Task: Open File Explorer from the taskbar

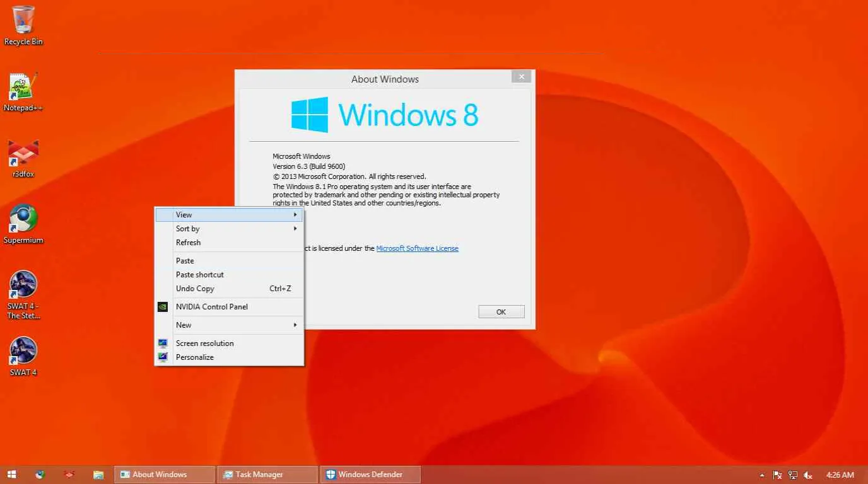Action: tap(98, 475)
